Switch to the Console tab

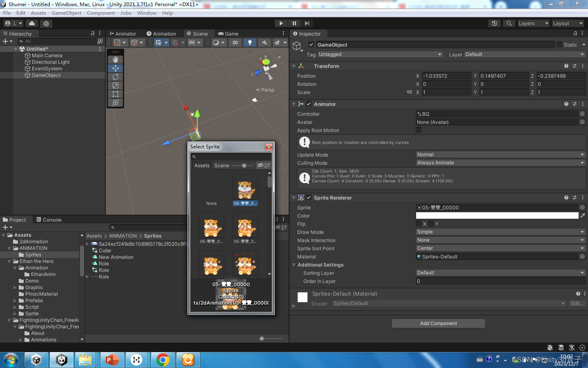(x=49, y=220)
